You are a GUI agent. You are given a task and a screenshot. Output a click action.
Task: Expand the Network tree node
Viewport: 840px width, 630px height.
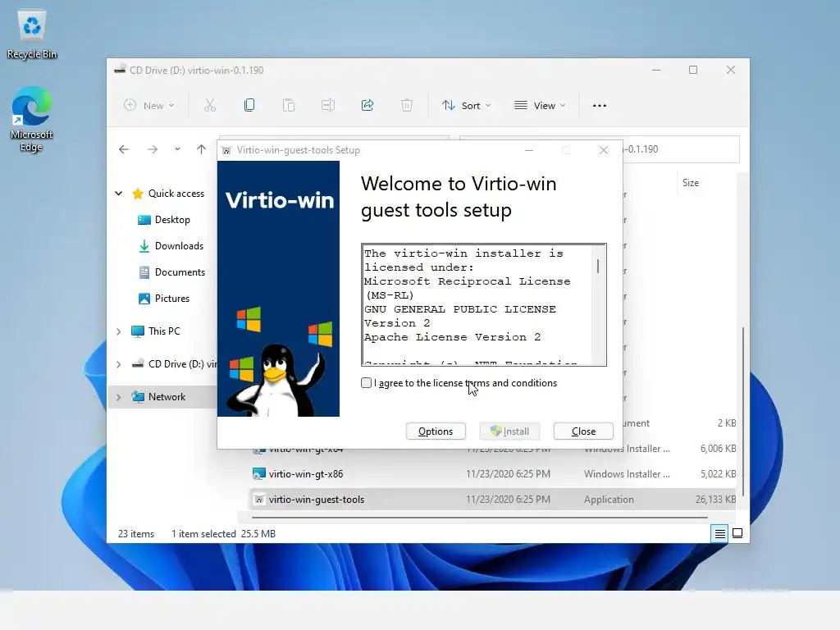[x=119, y=397]
